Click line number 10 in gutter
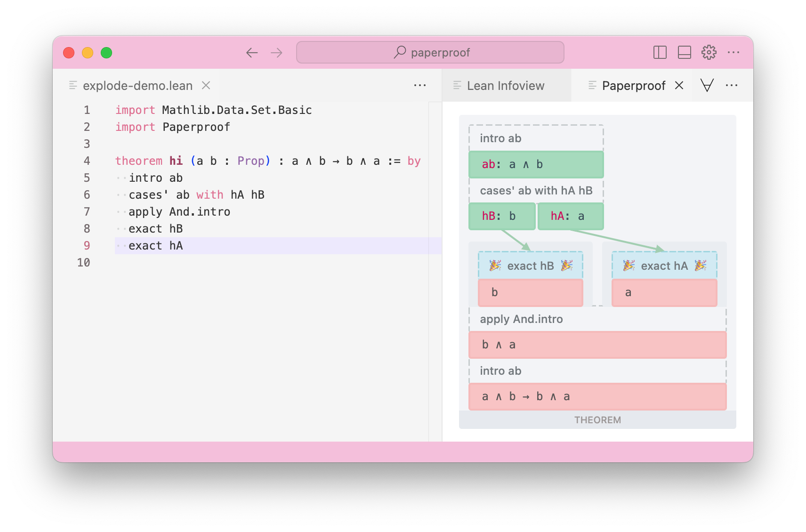 pyautogui.click(x=84, y=263)
